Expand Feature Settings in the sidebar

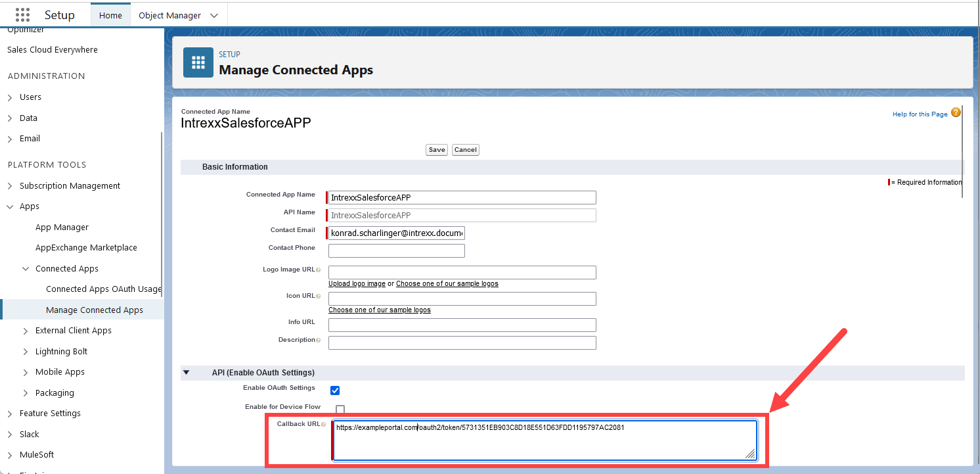pyautogui.click(x=10, y=414)
